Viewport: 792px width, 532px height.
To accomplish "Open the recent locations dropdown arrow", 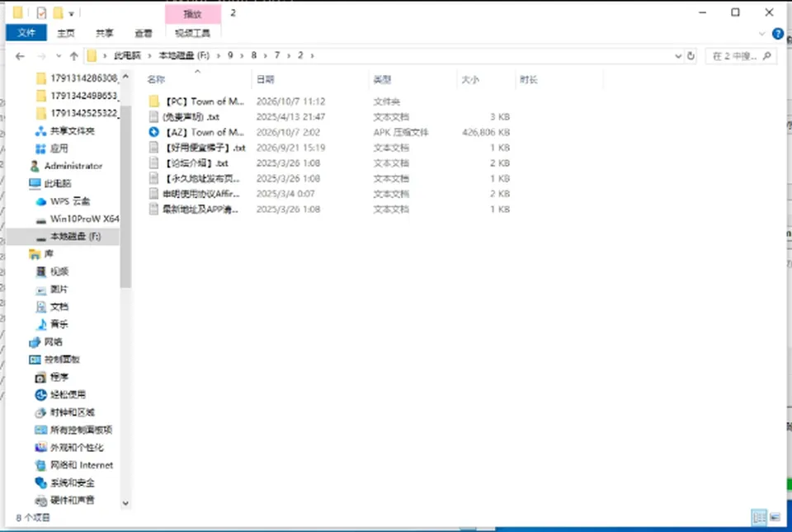I will [59, 56].
